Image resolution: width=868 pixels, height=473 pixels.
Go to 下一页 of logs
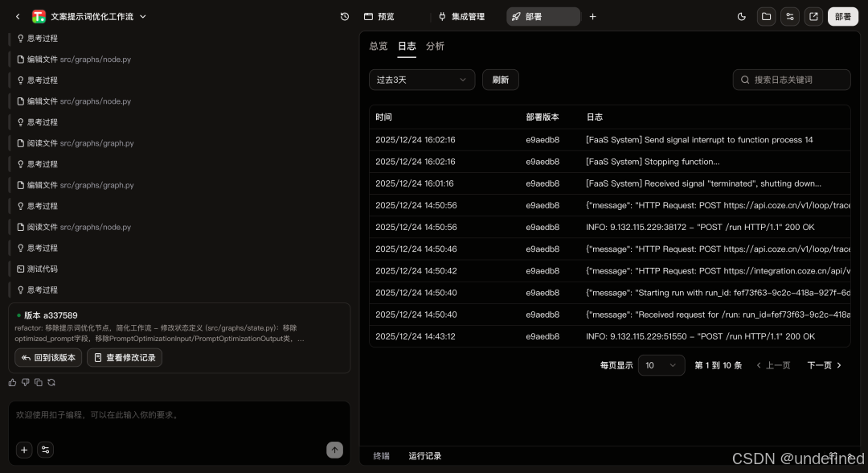(x=825, y=365)
